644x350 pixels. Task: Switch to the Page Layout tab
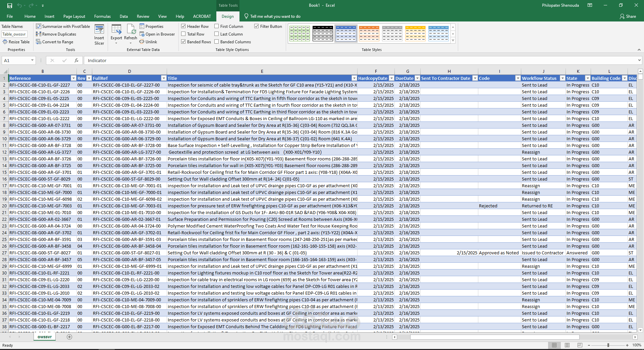pos(74,16)
